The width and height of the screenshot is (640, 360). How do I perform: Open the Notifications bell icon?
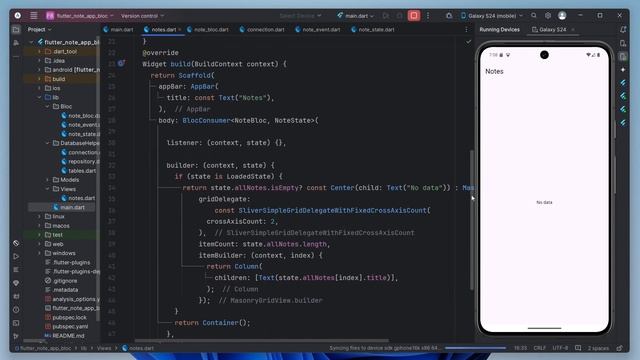(x=623, y=29)
